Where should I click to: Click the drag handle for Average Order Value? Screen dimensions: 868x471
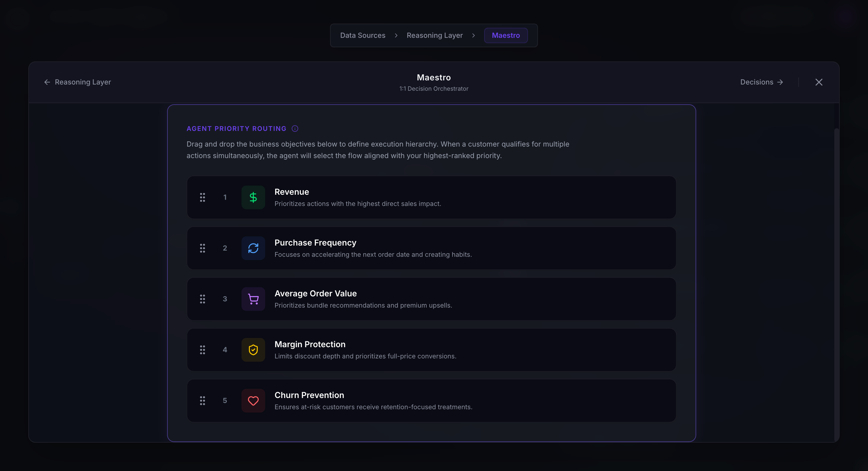(203, 299)
